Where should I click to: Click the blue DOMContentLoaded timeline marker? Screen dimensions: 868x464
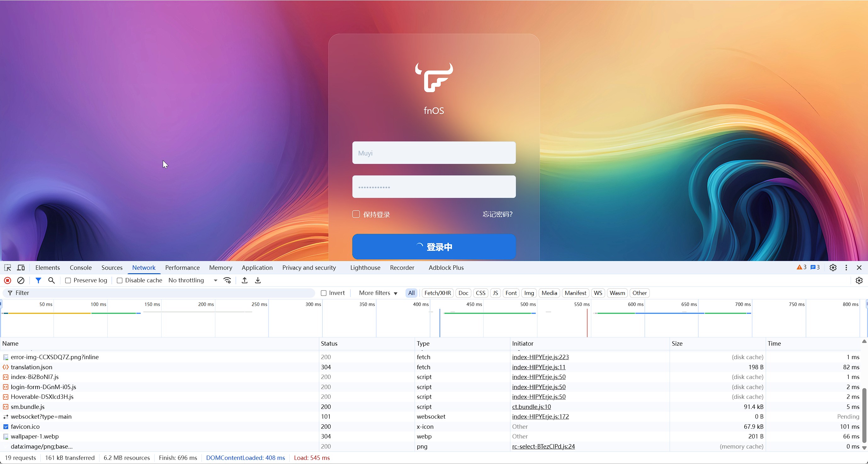pos(440,323)
